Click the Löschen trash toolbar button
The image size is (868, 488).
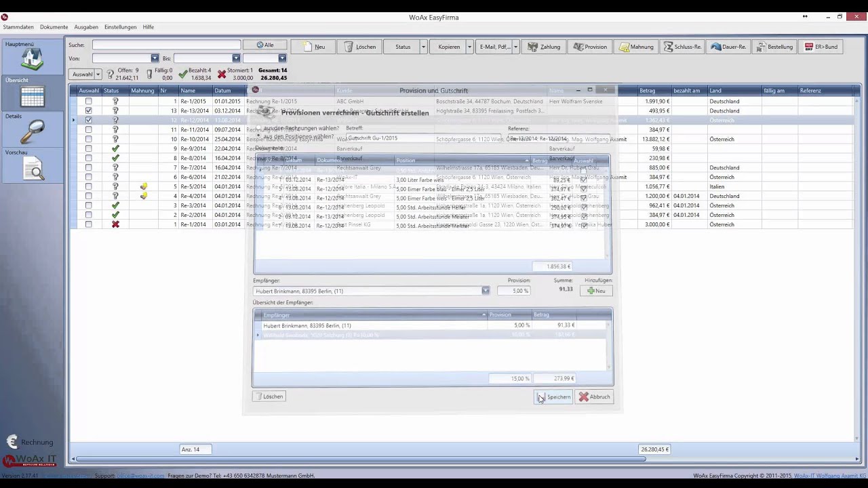(359, 47)
